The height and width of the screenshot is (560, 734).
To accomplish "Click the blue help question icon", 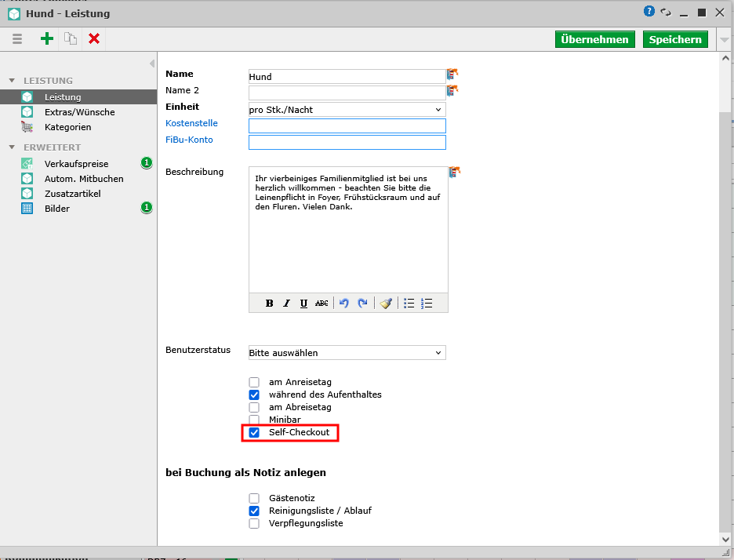I will [x=649, y=12].
